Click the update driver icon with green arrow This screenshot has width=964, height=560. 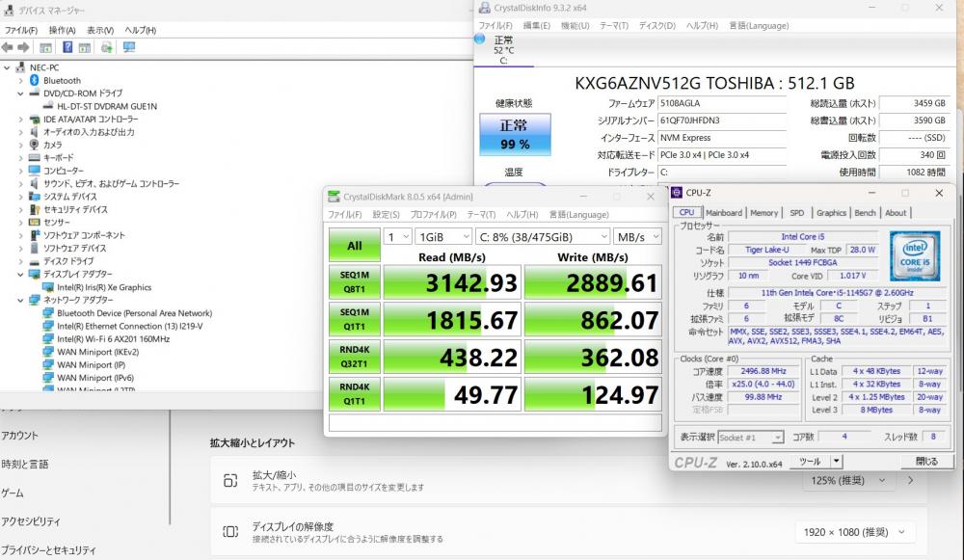(x=107, y=47)
